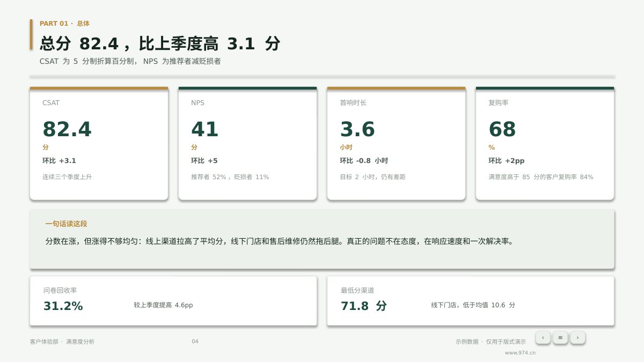Go to the previous slide with the left chevron
The height and width of the screenshot is (362, 644).
pos(543,337)
